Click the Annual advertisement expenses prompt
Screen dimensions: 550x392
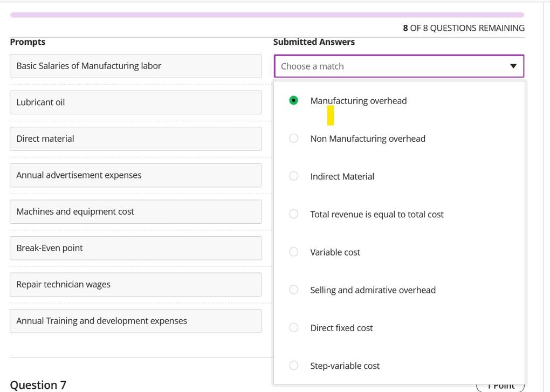[135, 175]
